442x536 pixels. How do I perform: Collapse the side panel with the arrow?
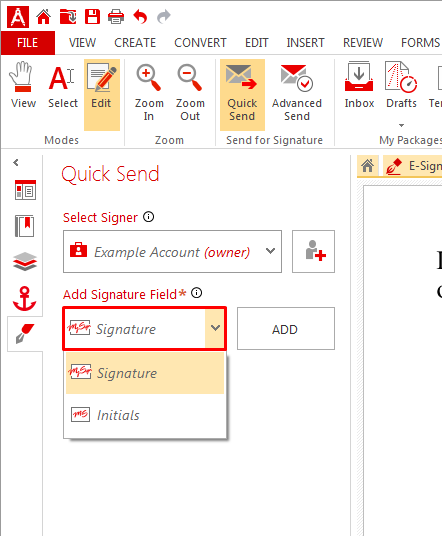16,162
